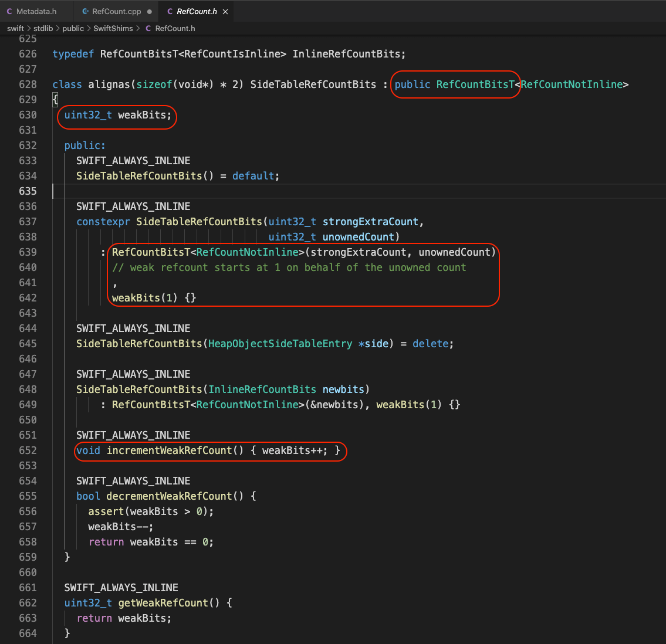Click line number 652 in the gutter
This screenshot has height=644, width=666.
tap(28, 450)
